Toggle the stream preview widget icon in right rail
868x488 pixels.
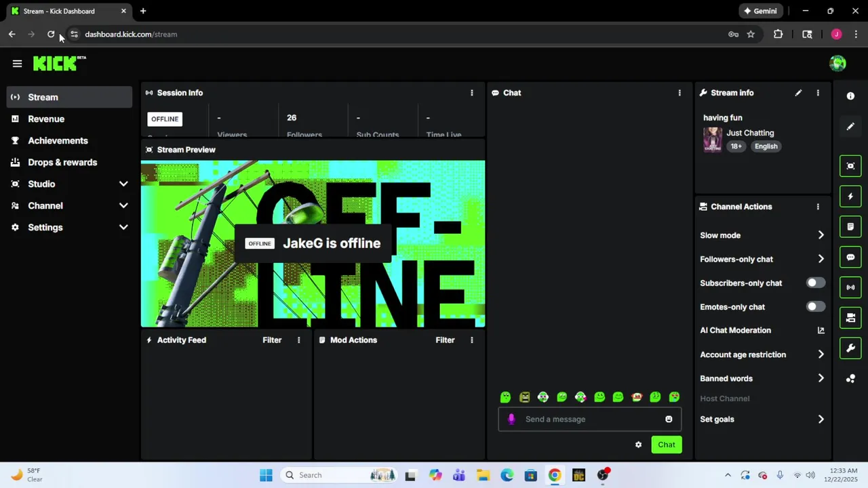[x=850, y=166]
